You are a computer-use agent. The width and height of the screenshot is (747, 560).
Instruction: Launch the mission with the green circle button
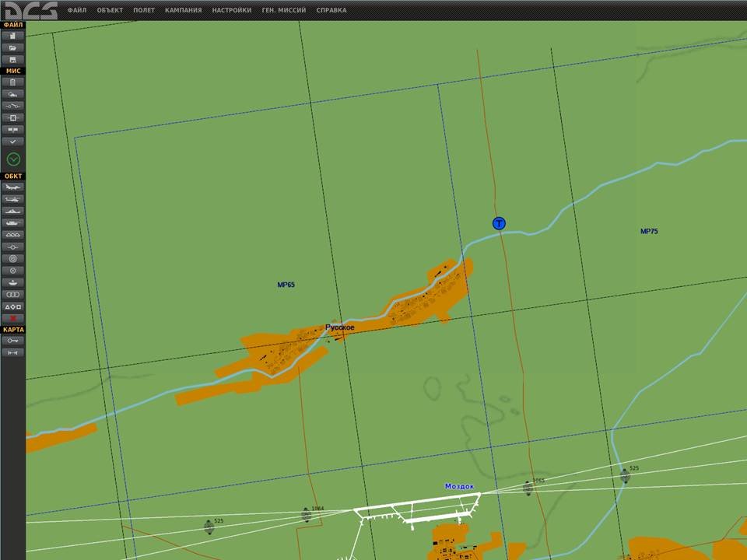13,159
